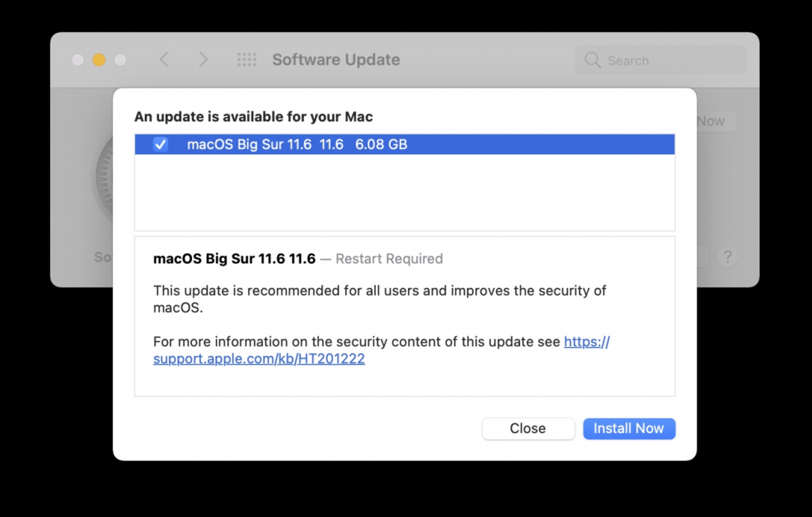This screenshot has width=812, height=517.
Task: Click the Install Now button
Action: click(x=629, y=428)
